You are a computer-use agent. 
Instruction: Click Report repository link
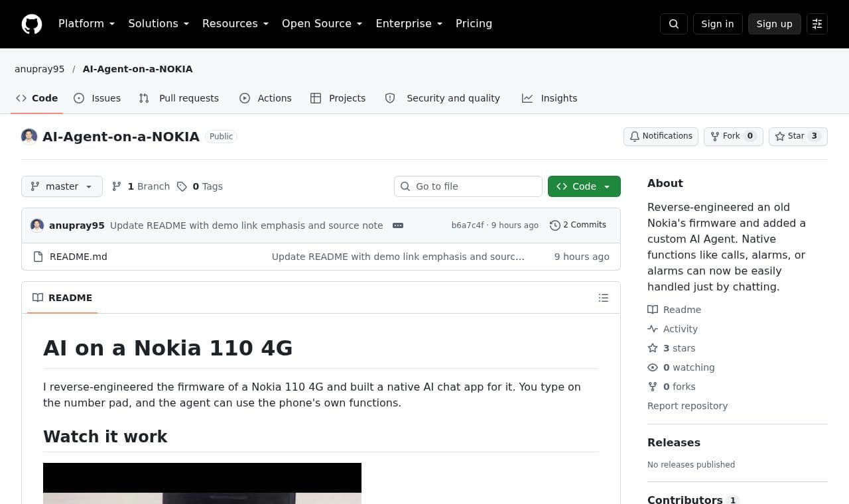[687, 406]
